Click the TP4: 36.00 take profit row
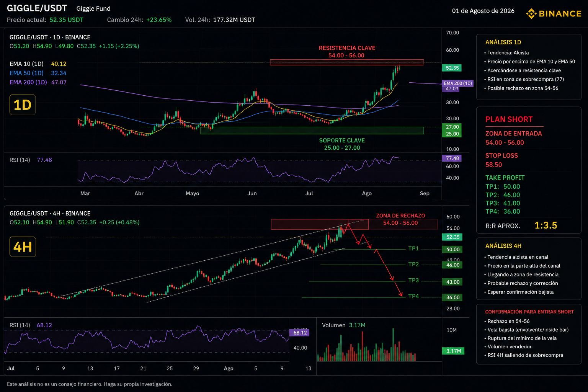This screenshot has width=588, height=392. click(x=503, y=212)
